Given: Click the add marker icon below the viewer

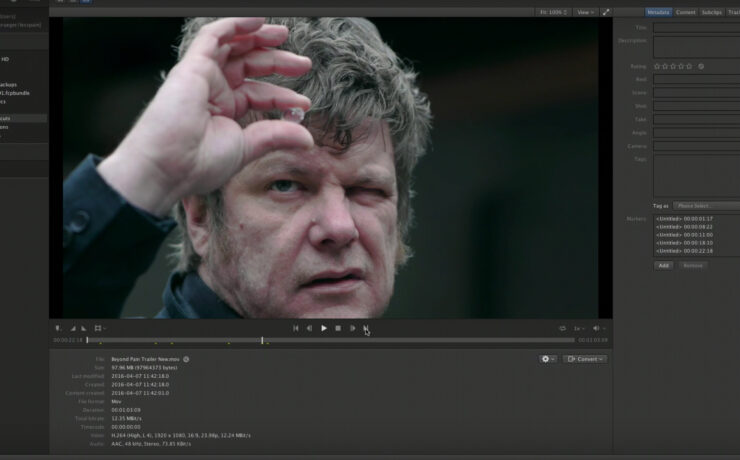Looking at the screenshot, I should point(59,328).
